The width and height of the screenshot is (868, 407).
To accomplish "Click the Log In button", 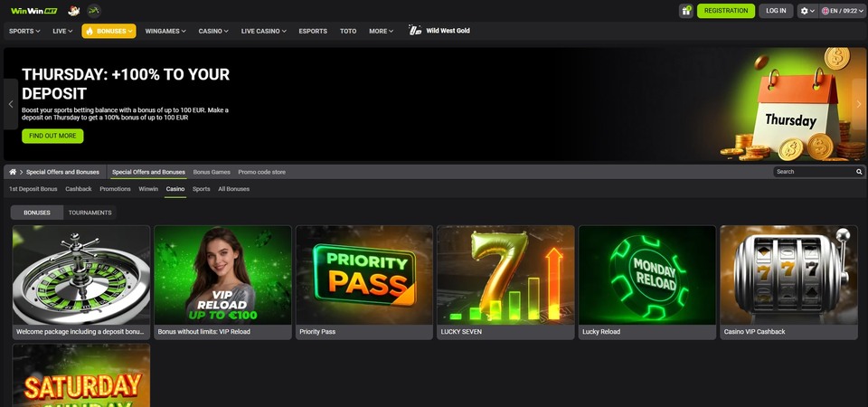I will [776, 11].
